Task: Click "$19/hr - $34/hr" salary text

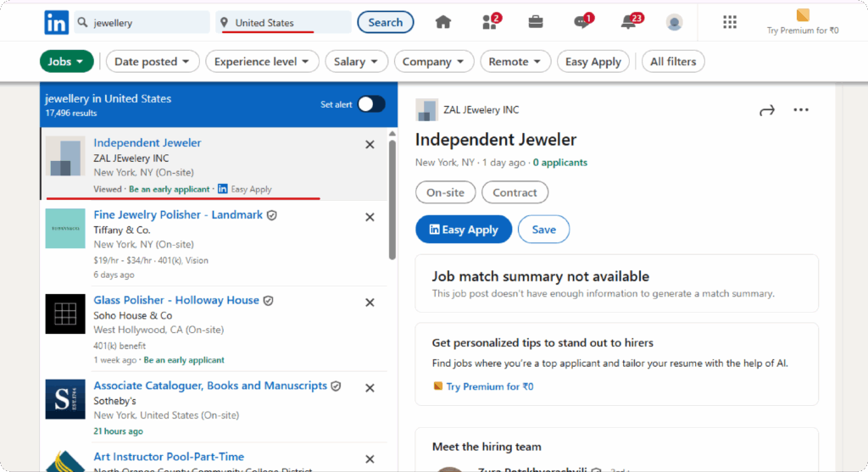Action: point(122,261)
